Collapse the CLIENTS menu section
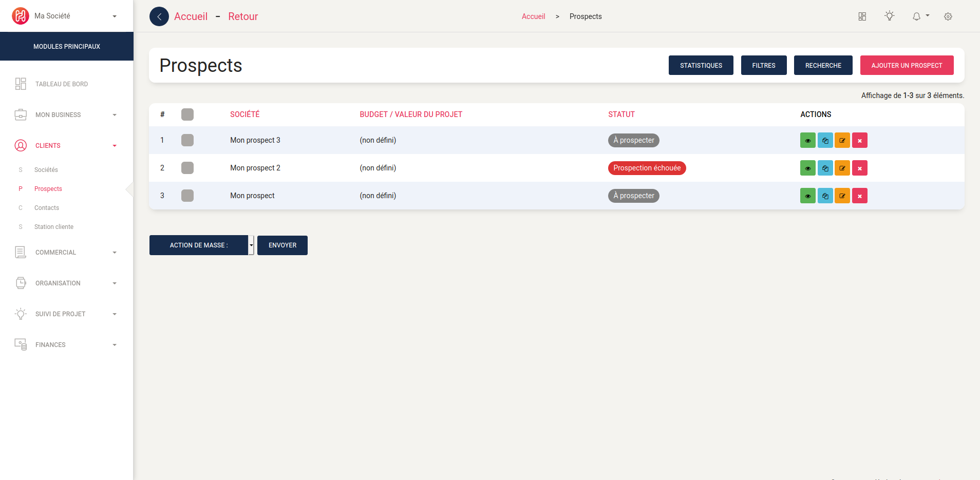Viewport: 980px width, 480px height. coord(115,145)
